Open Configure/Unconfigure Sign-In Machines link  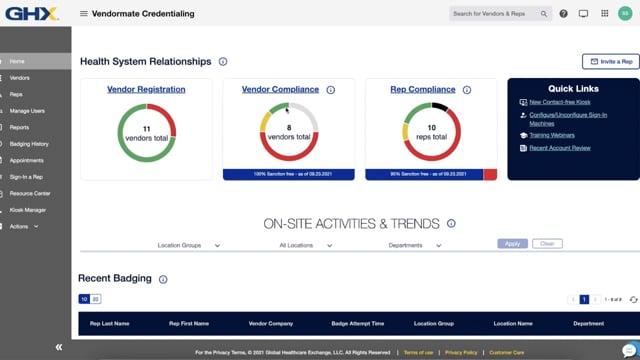pyautogui.click(x=568, y=119)
